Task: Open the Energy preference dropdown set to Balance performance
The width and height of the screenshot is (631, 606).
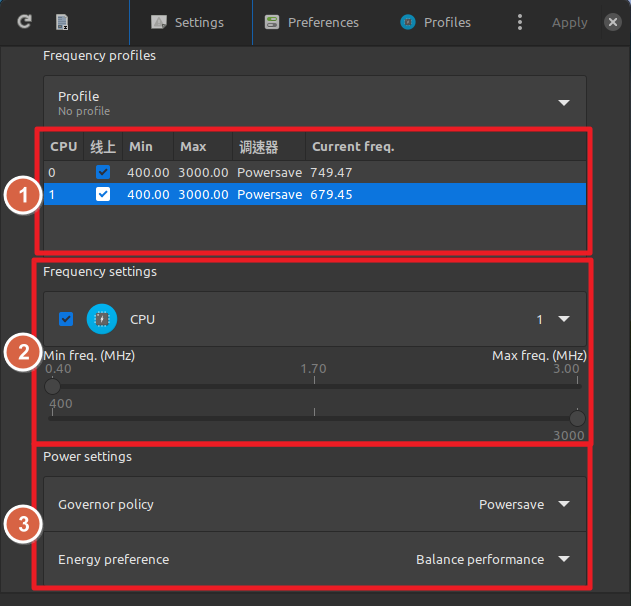Action: click(x=315, y=559)
